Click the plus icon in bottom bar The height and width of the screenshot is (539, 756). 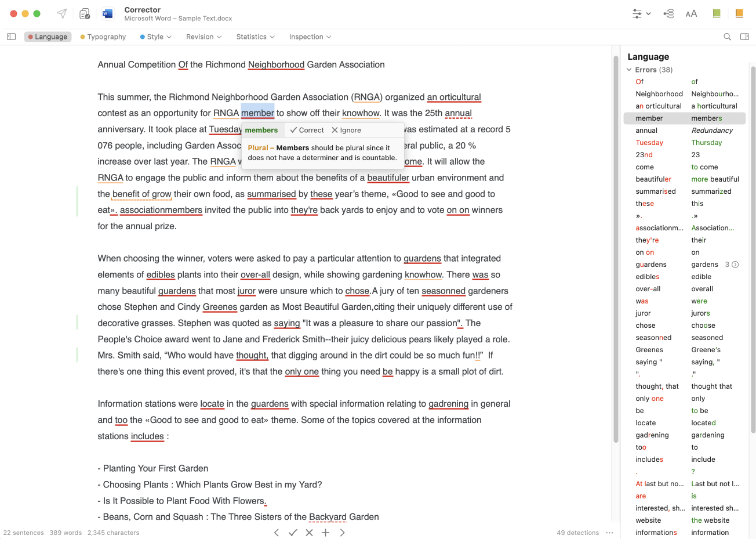click(x=326, y=533)
